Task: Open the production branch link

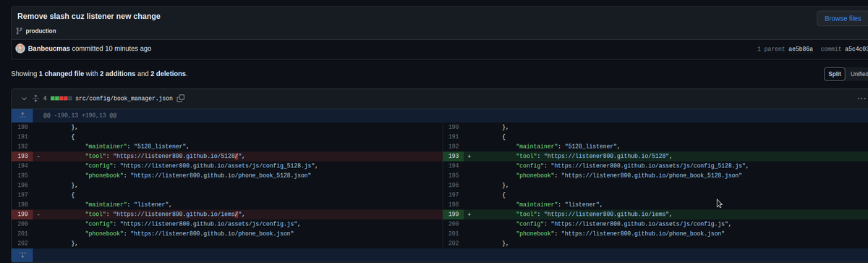Action: coord(41,31)
